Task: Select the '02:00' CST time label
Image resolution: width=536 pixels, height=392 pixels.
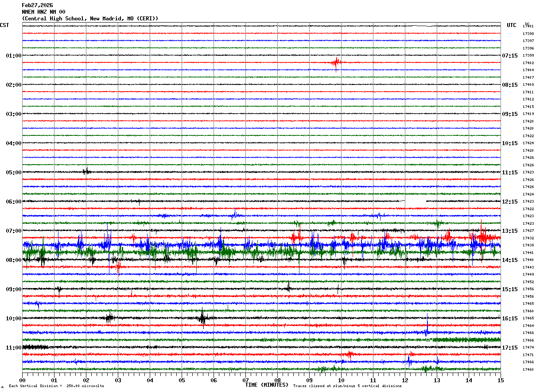Action: [x=14, y=85]
